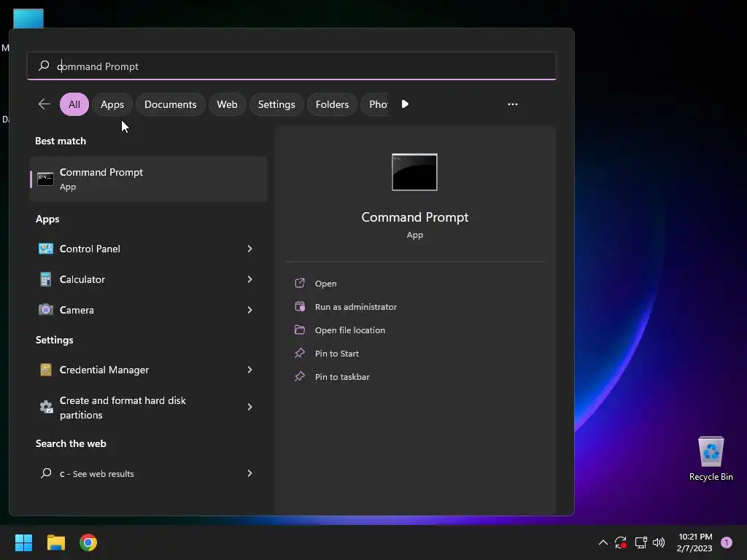Viewport: 747px width, 560px height.
Task: Open File Explorer from taskbar
Action: tap(55, 542)
